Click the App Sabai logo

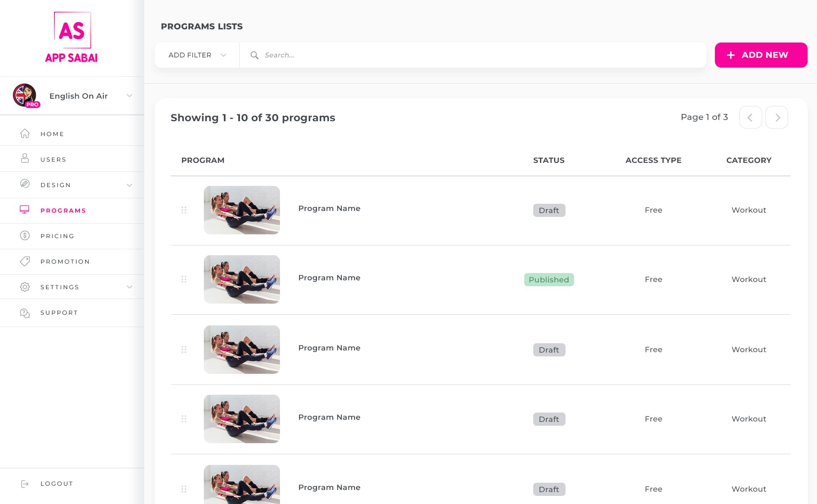(71, 37)
